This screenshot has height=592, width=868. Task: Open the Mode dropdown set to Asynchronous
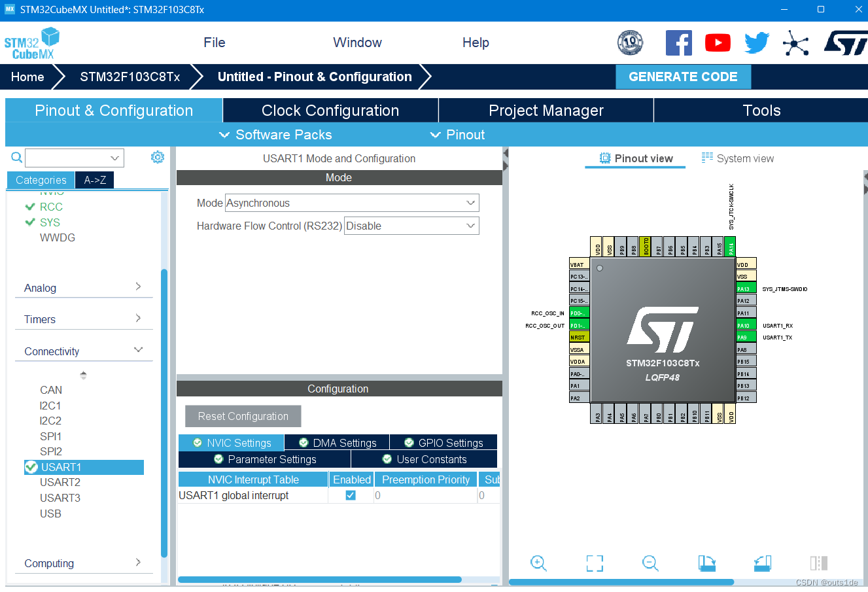click(352, 203)
